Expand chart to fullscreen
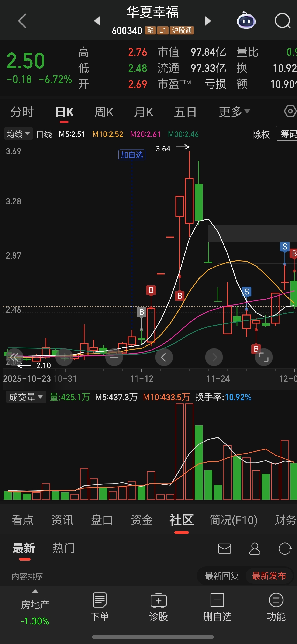This screenshot has width=297, height=644. (x=264, y=357)
